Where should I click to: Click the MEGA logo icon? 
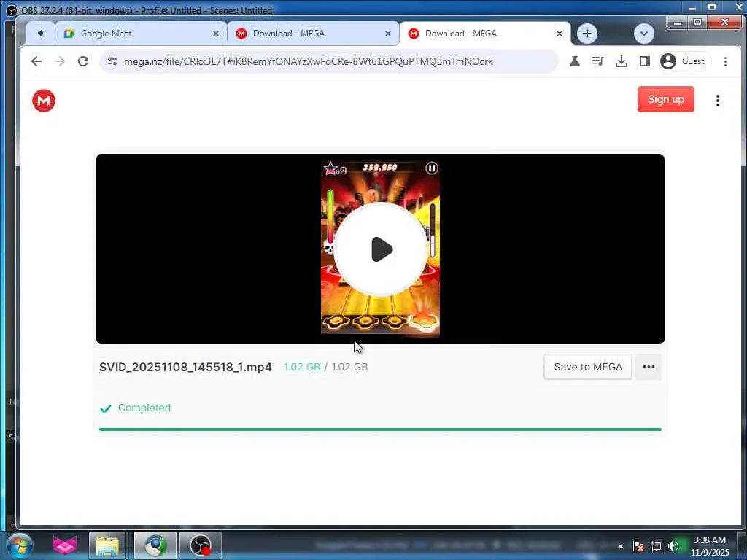pos(44,101)
